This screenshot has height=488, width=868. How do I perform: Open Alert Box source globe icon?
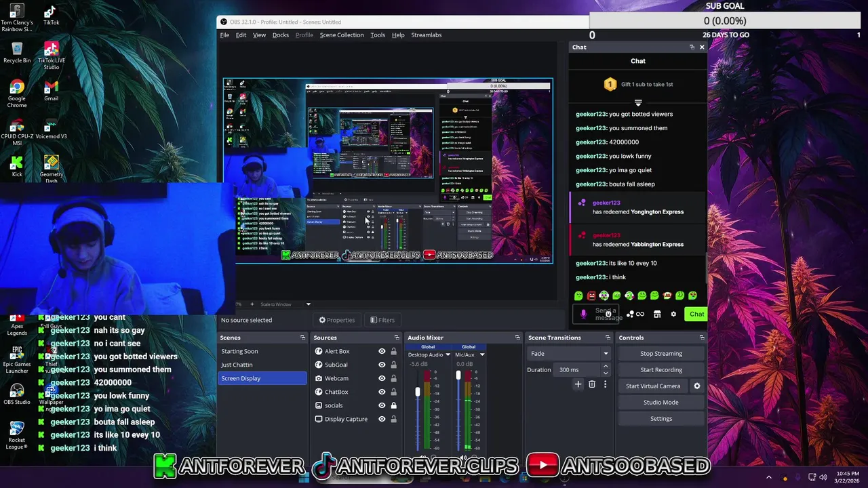click(x=319, y=351)
